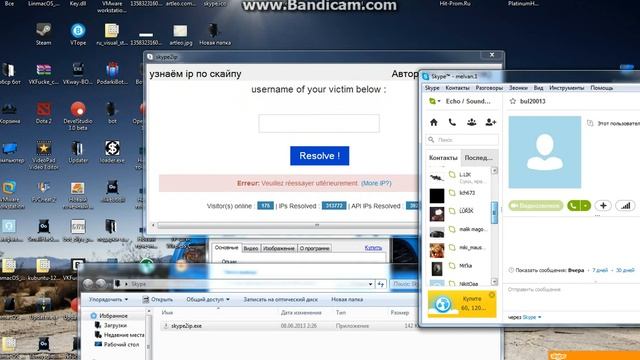Viewport: 640px width, 360px height.
Task: Click the victim username input field
Action: [319, 123]
